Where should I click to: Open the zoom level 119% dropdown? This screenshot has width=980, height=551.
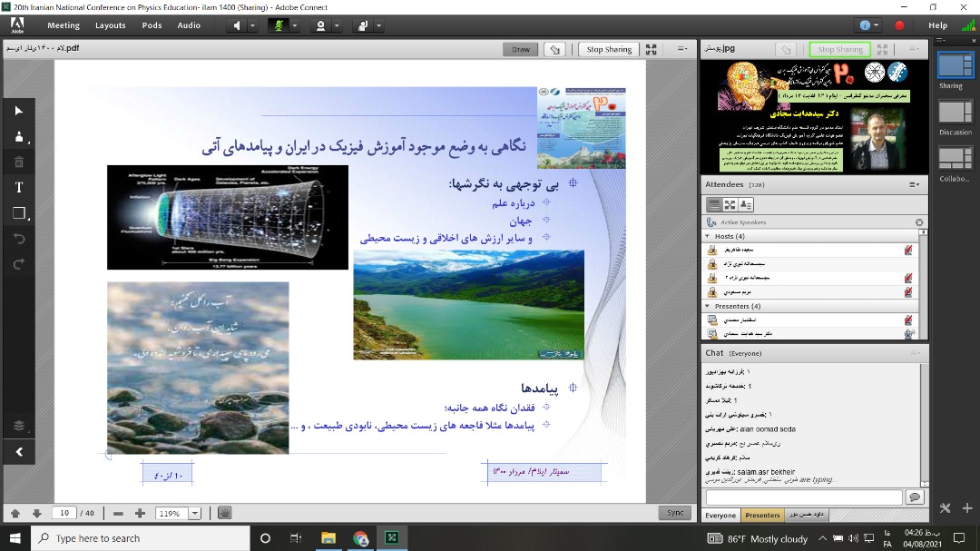pyautogui.click(x=195, y=514)
